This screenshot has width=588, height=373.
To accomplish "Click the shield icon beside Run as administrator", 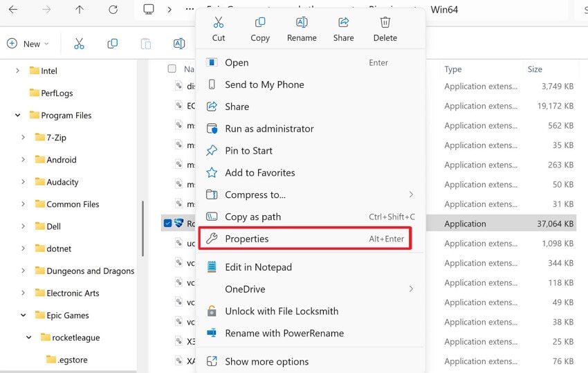I will click(212, 128).
